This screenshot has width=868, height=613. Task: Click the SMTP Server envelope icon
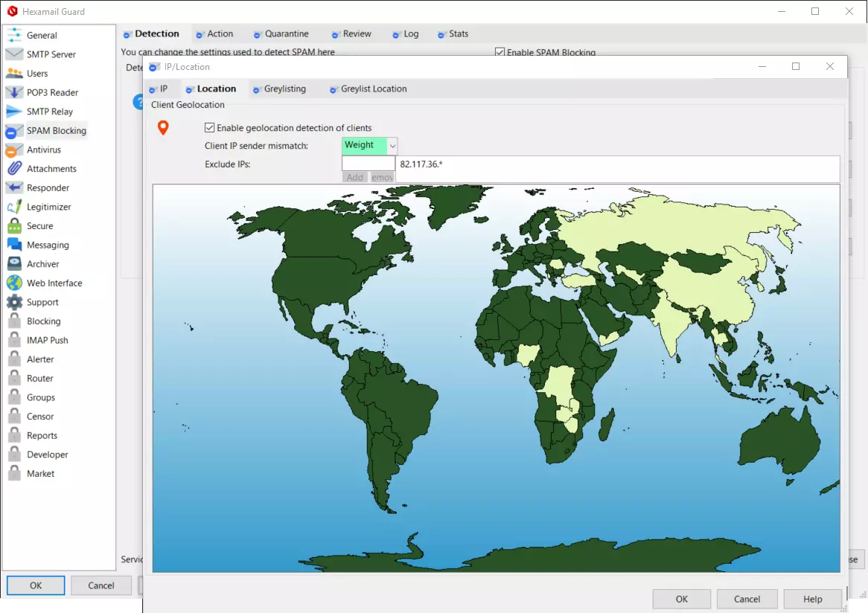coord(14,54)
